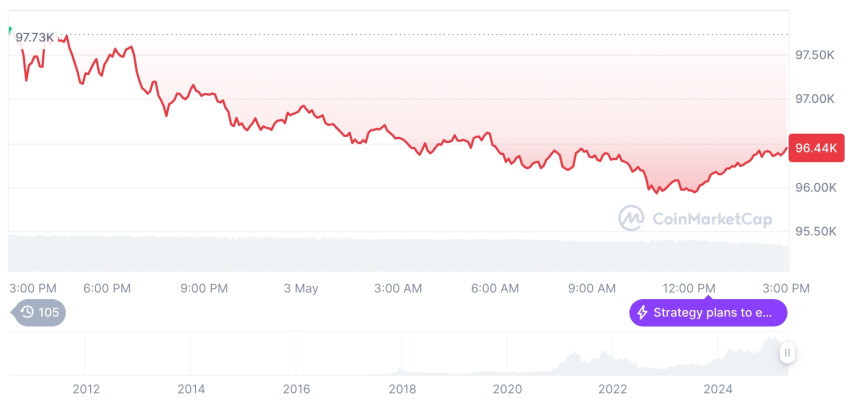This screenshot has height=401, width=860.
Task: Click the 6:00 AM time axis label
Action: pos(495,288)
